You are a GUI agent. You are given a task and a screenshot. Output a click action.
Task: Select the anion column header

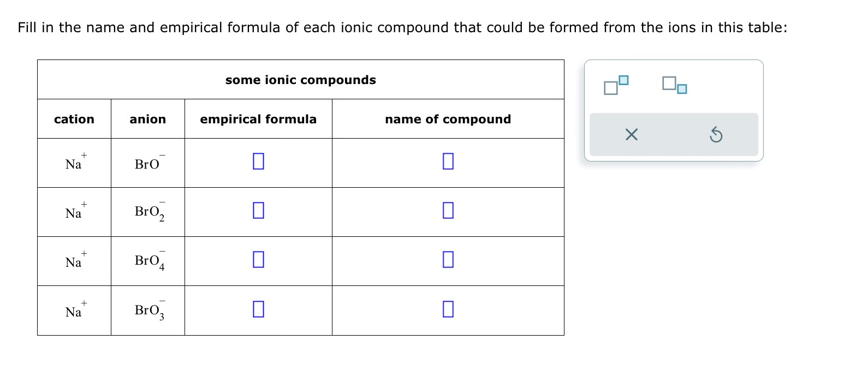click(x=147, y=119)
